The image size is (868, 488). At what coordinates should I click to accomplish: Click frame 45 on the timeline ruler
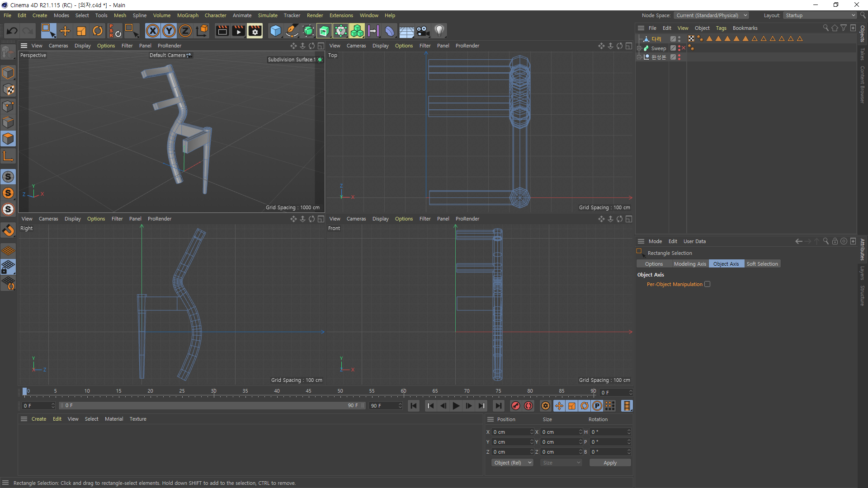(x=308, y=391)
